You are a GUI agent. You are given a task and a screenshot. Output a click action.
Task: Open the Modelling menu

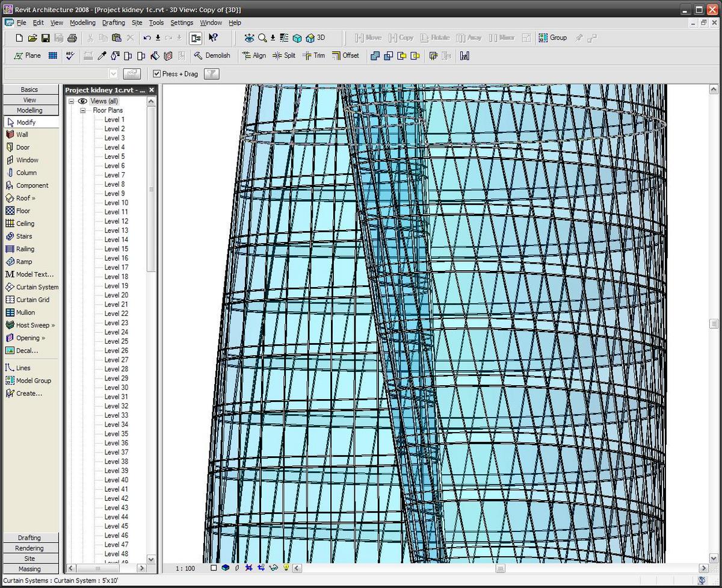click(x=82, y=22)
